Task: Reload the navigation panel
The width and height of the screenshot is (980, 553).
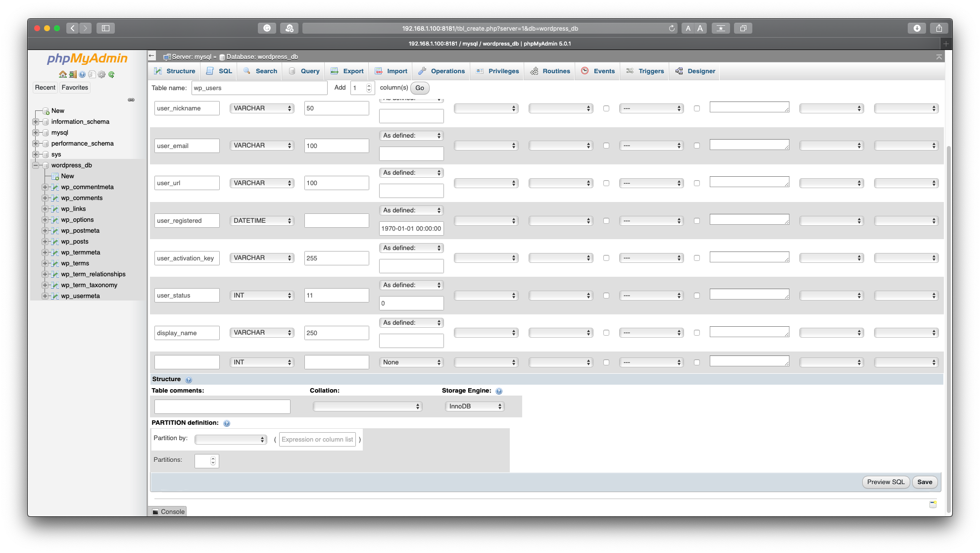Action: click(x=111, y=74)
